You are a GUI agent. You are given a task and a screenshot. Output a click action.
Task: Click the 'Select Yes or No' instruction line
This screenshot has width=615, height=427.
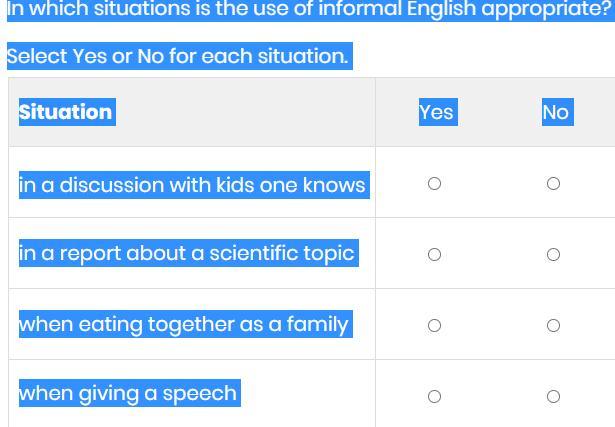pos(178,56)
